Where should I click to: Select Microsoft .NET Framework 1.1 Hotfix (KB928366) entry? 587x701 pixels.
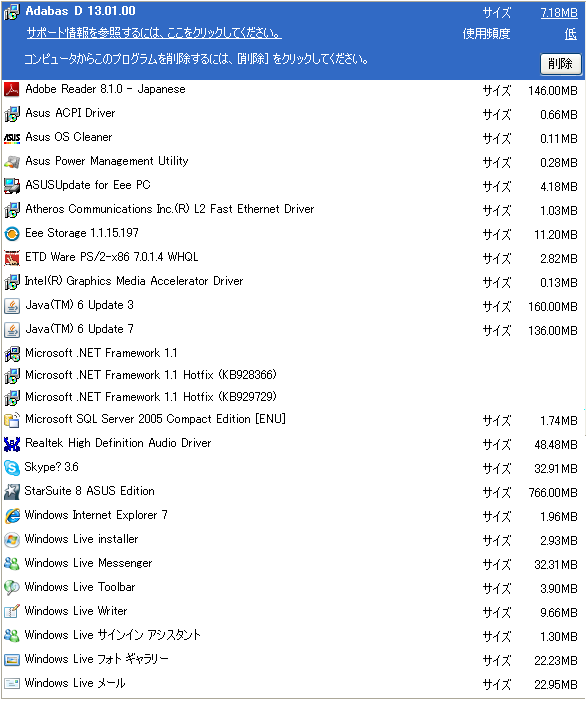click(x=293, y=375)
